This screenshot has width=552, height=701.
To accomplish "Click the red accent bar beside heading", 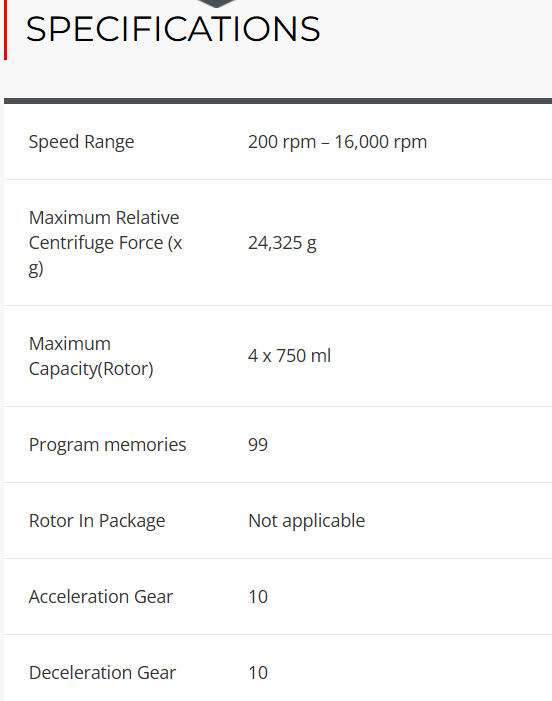I will [x=5, y=30].
